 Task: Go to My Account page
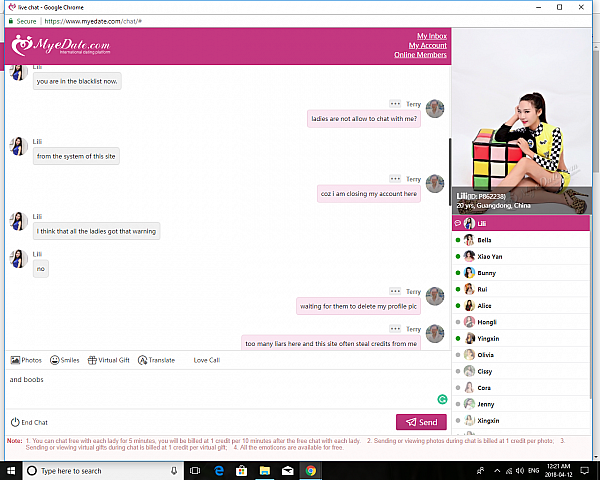tap(427, 45)
